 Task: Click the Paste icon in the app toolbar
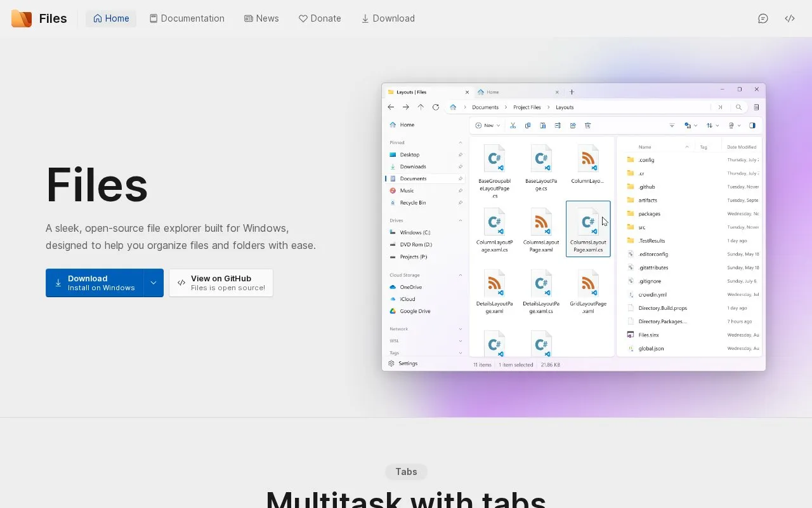[x=543, y=126]
